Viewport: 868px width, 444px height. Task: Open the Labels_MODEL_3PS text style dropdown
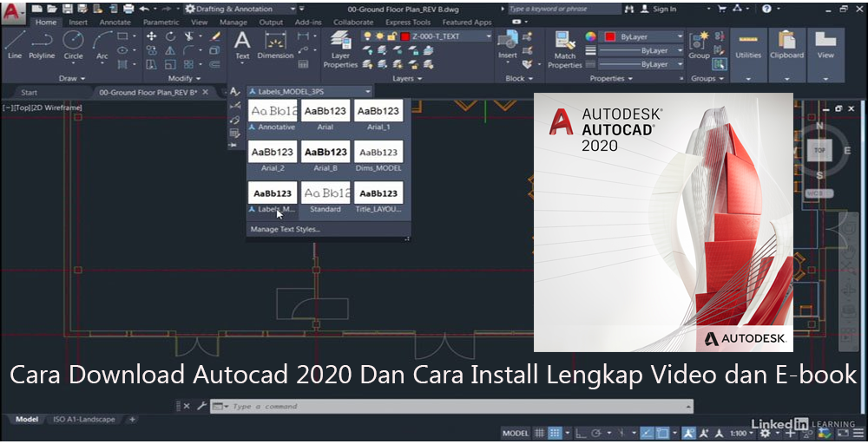click(x=310, y=91)
